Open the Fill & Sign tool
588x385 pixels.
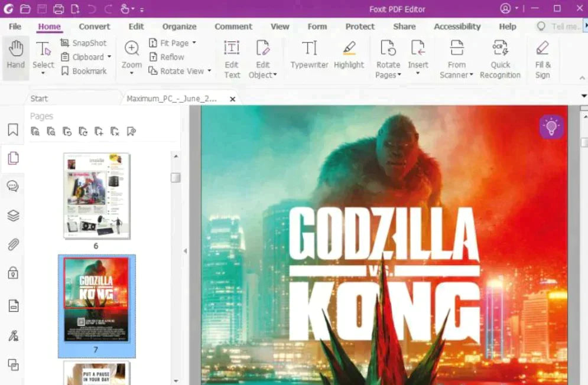pos(542,59)
